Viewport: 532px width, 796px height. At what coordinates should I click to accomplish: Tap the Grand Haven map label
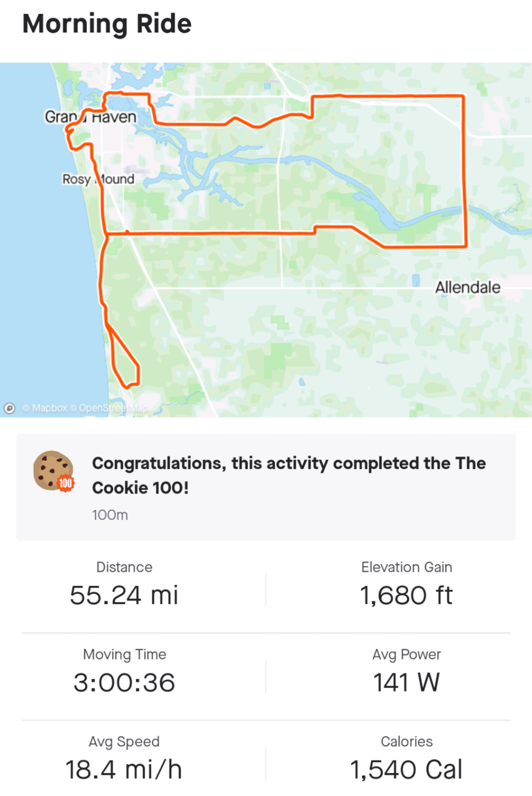coord(91,117)
